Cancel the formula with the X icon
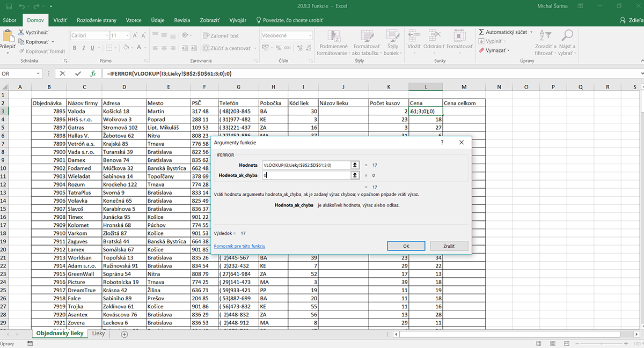The width and height of the screenshot is (644, 348). point(63,73)
